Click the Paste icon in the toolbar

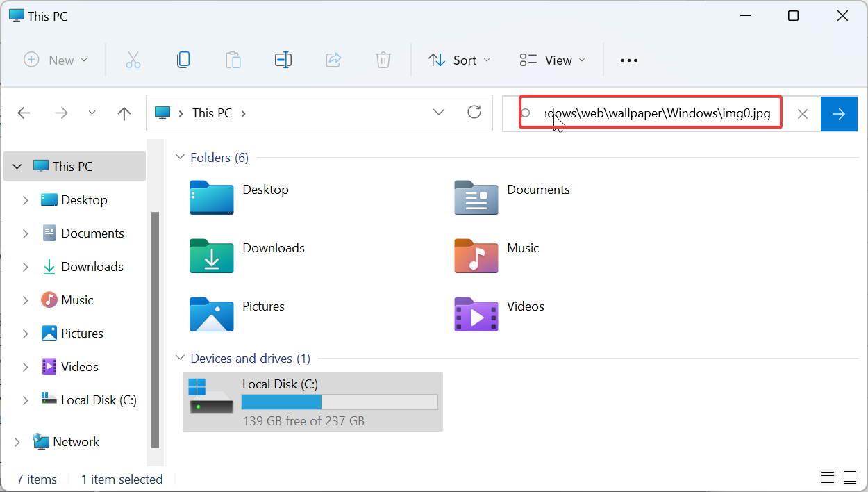pos(233,60)
